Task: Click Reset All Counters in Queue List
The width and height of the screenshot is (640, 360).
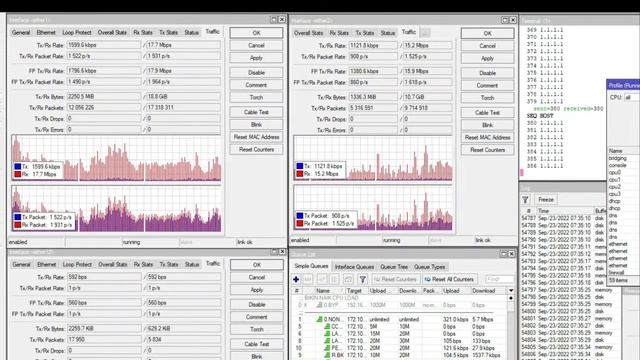Action: click(x=449, y=279)
